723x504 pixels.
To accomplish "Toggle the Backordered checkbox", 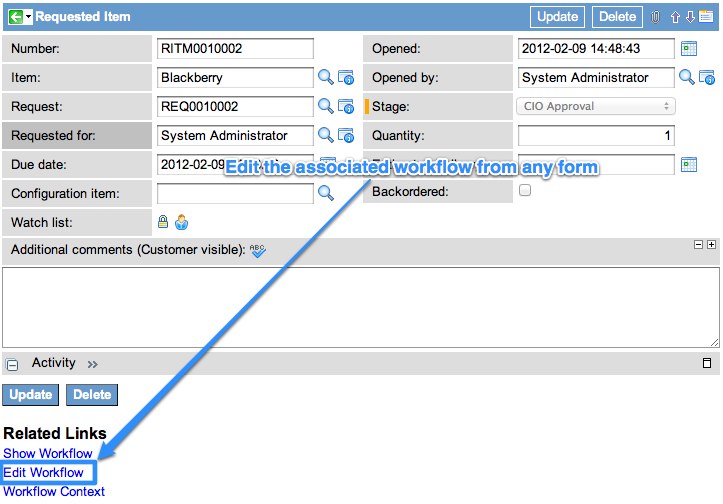I will click(525, 191).
